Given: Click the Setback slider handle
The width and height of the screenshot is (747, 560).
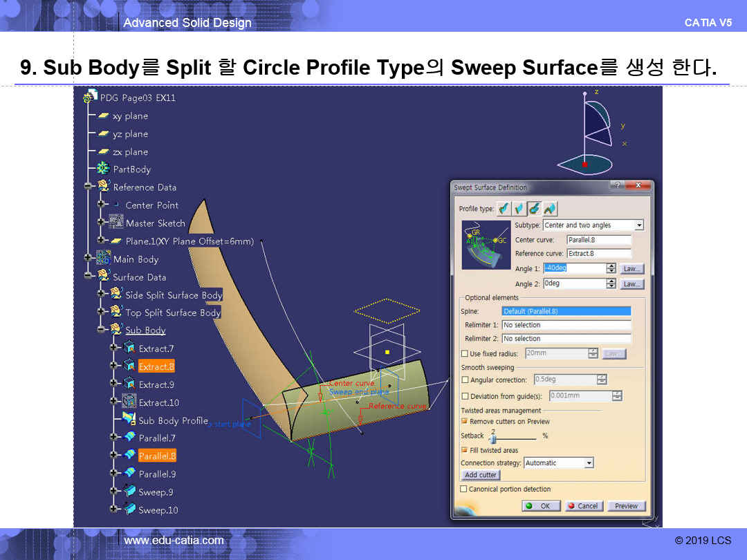Looking at the screenshot, I should tap(493, 438).
